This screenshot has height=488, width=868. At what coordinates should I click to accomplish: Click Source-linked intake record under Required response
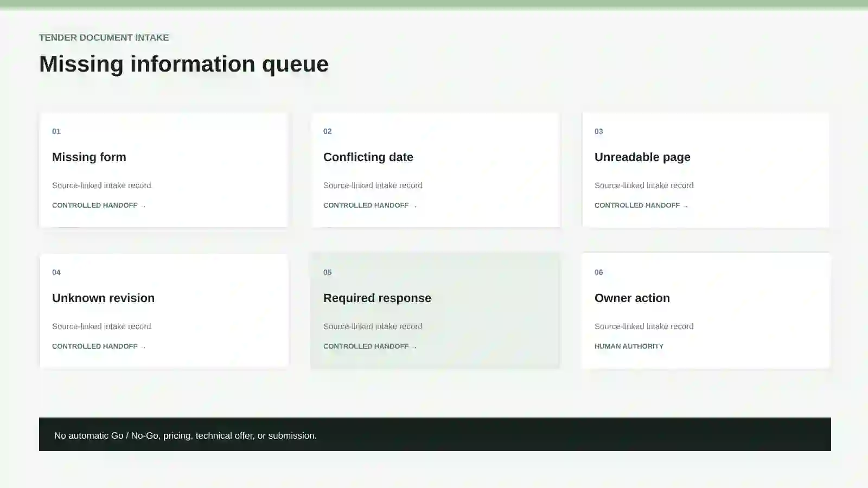pyautogui.click(x=373, y=326)
